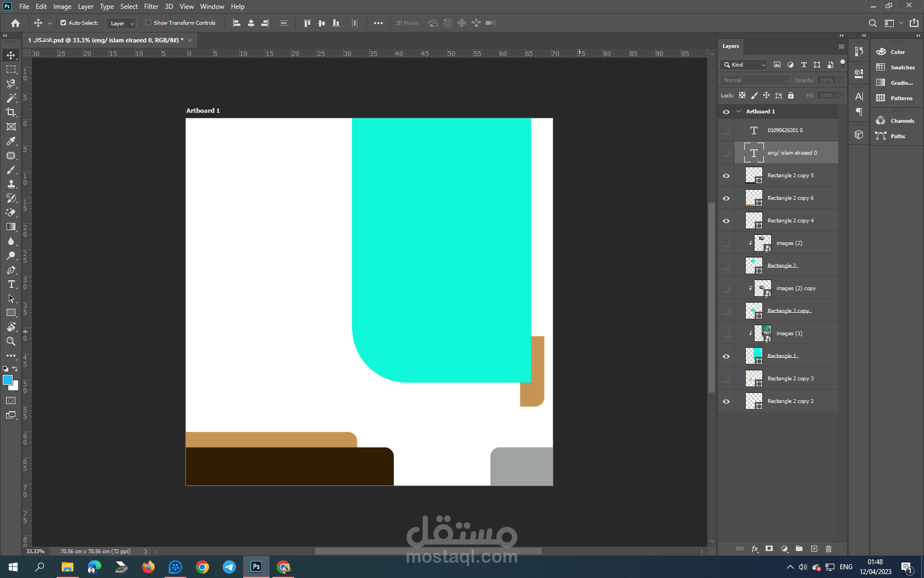The height and width of the screenshot is (578, 924).
Task: Open the Patterns panel
Action: [895, 98]
